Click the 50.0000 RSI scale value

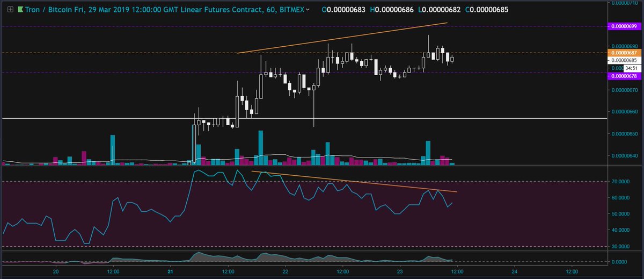[x=621, y=214]
